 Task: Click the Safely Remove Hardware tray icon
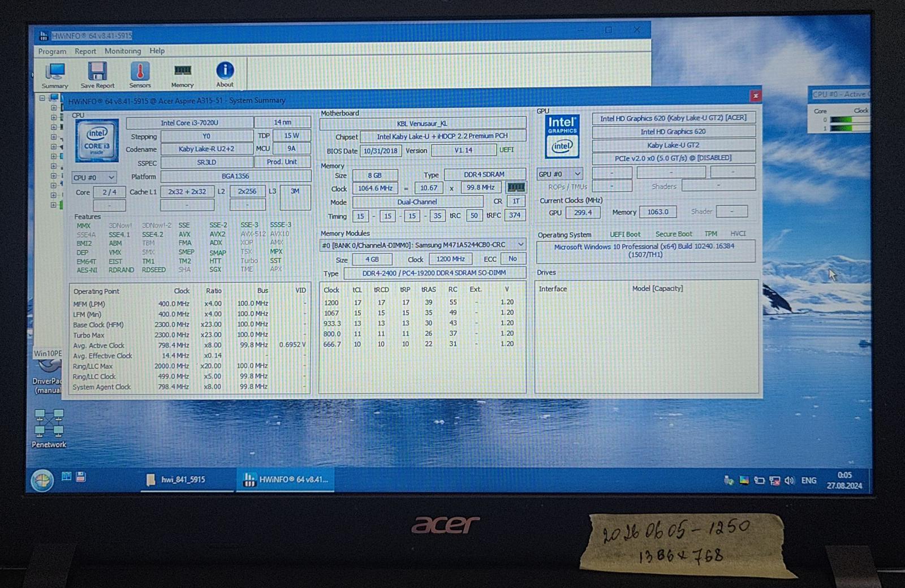pyautogui.click(x=729, y=481)
